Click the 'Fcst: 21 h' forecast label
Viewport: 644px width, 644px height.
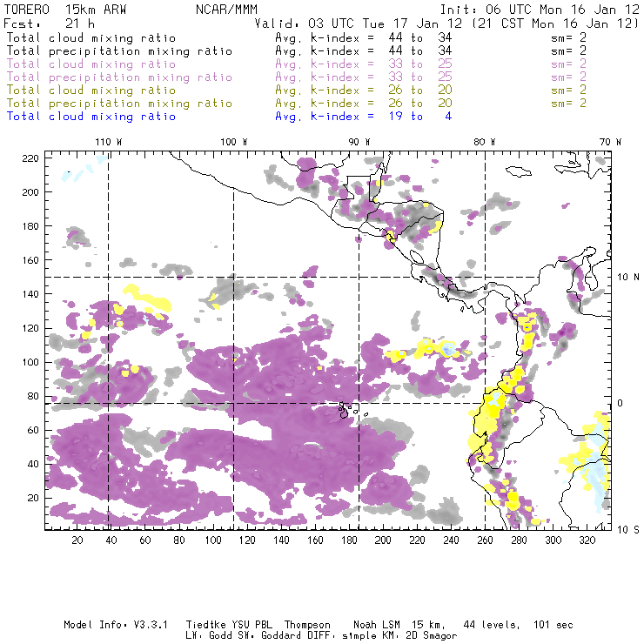click(x=49, y=23)
